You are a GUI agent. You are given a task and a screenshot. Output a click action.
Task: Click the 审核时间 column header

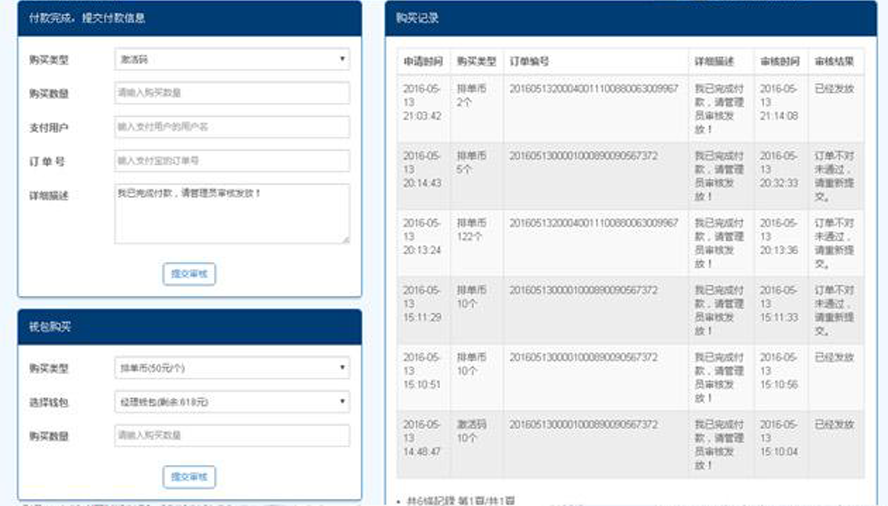pyautogui.click(x=779, y=61)
